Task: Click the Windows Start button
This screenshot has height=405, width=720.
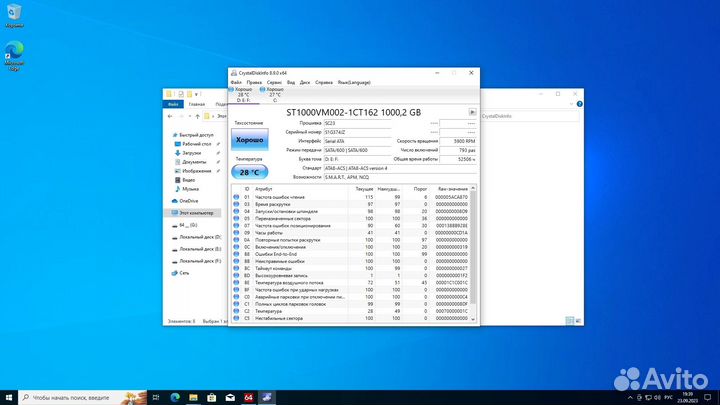Action: coord(10,396)
